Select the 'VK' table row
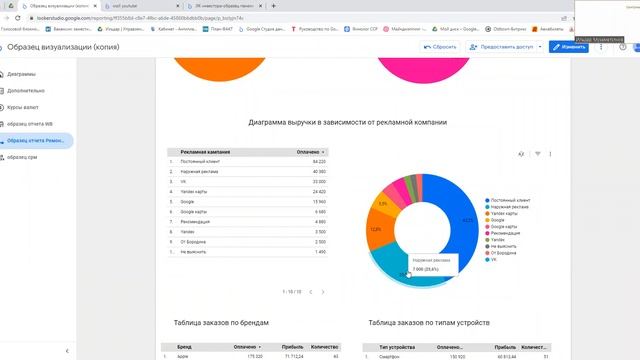The width and height of the screenshot is (640, 360). [x=248, y=182]
